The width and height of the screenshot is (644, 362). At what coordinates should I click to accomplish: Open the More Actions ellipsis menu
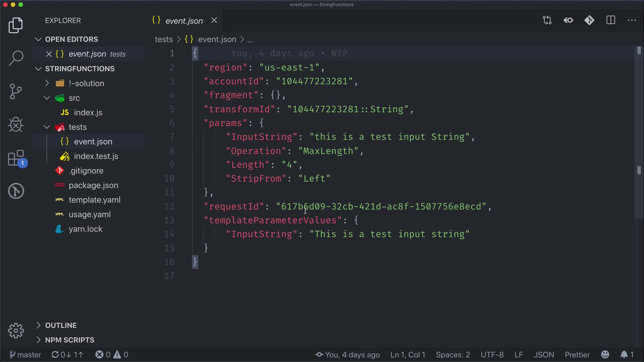point(632,20)
